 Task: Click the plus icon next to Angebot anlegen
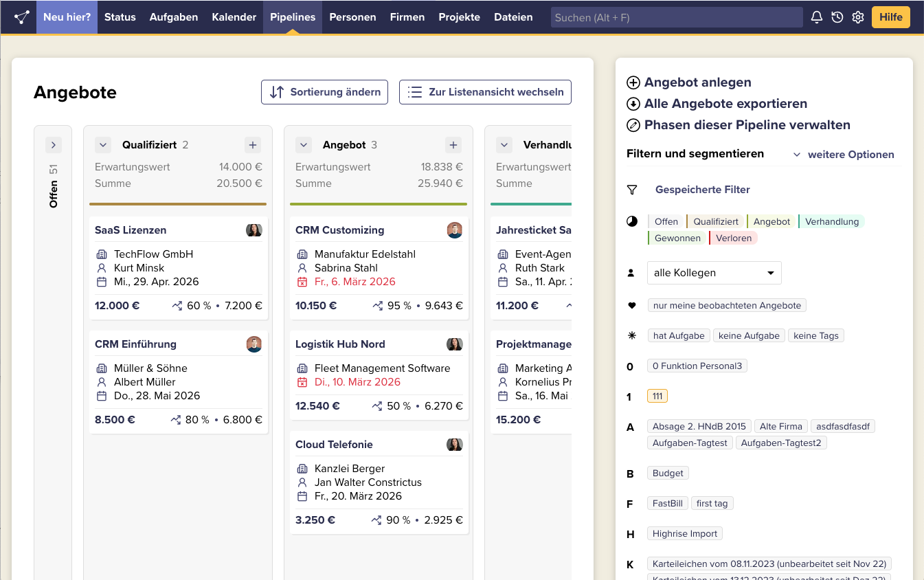pos(631,82)
